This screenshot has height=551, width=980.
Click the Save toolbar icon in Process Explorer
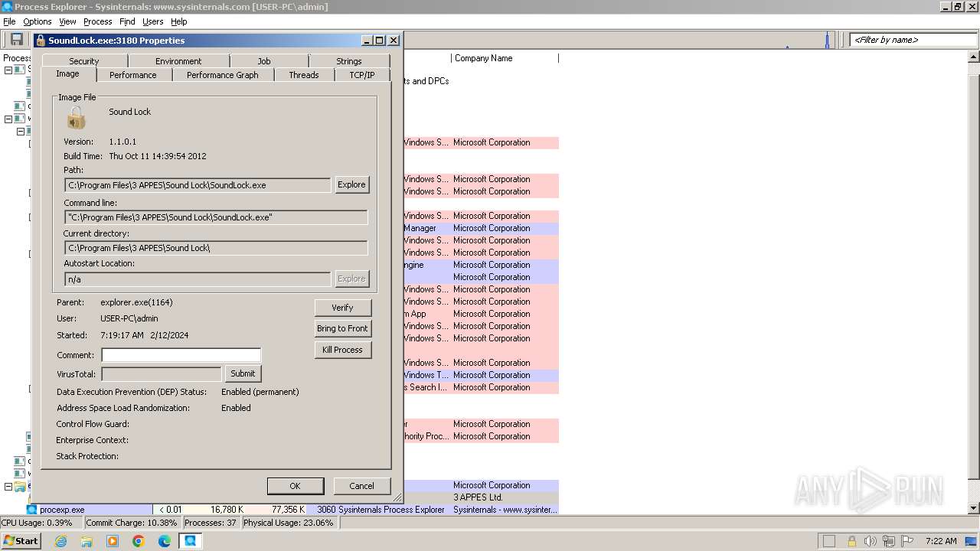click(16, 39)
